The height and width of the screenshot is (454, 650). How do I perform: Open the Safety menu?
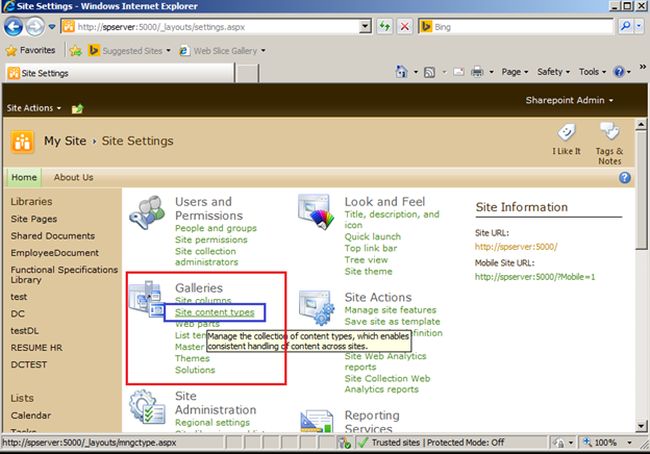click(553, 72)
